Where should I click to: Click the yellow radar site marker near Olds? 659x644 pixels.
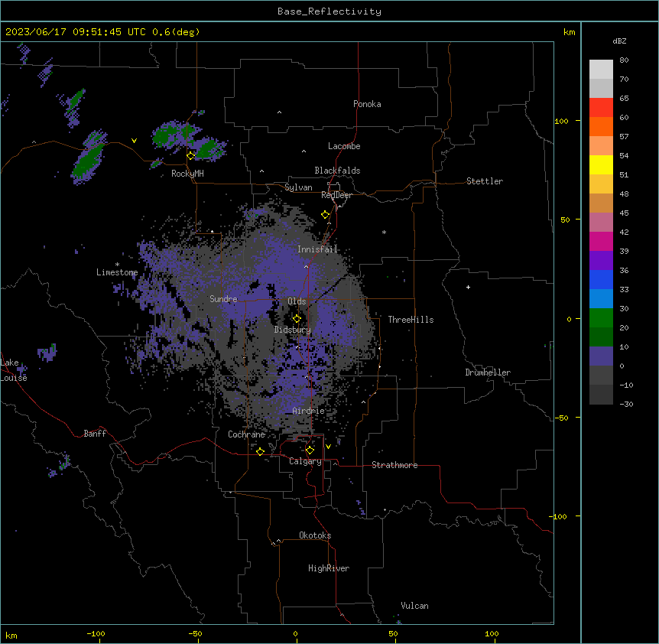coord(297,318)
